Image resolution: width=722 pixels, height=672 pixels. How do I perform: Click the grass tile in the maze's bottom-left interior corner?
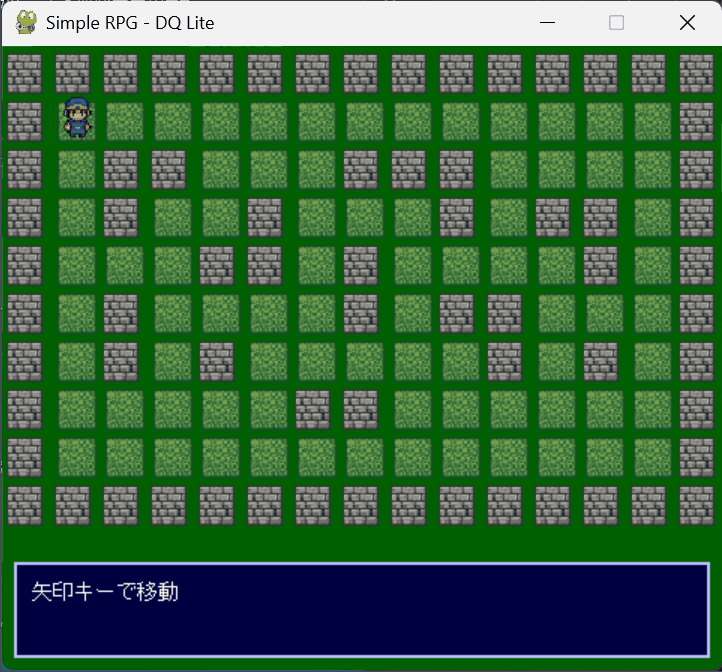pyautogui.click(x=77, y=457)
